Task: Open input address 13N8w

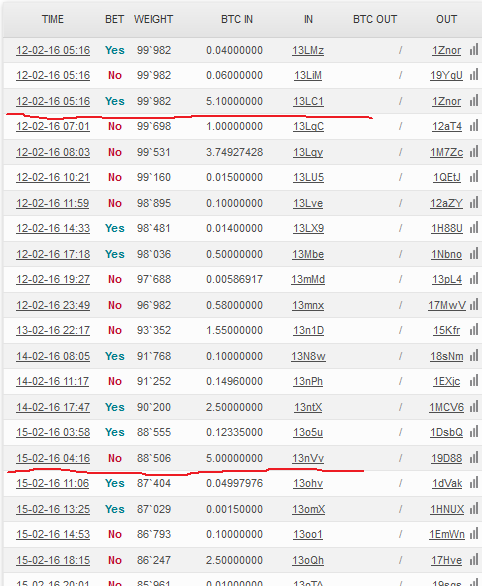Action: (308, 356)
